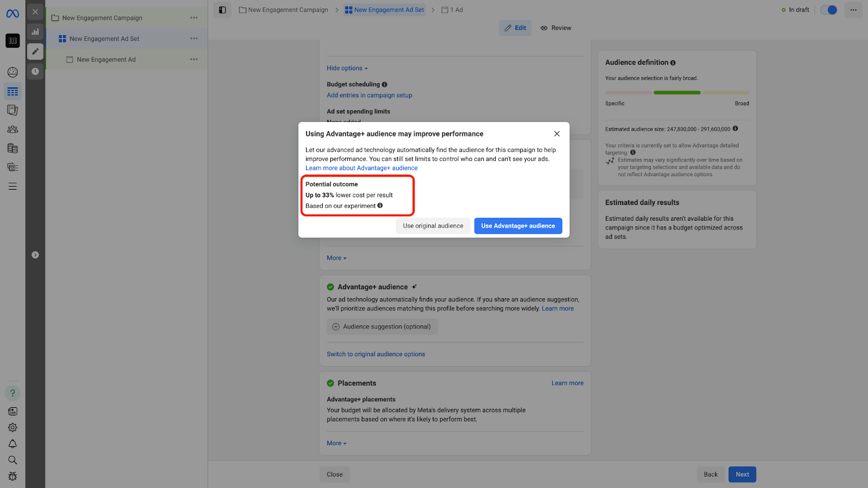Select New Engagement Campaign in the tree
Viewport: 868px width, 488px height.
click(x=102, y=18)
